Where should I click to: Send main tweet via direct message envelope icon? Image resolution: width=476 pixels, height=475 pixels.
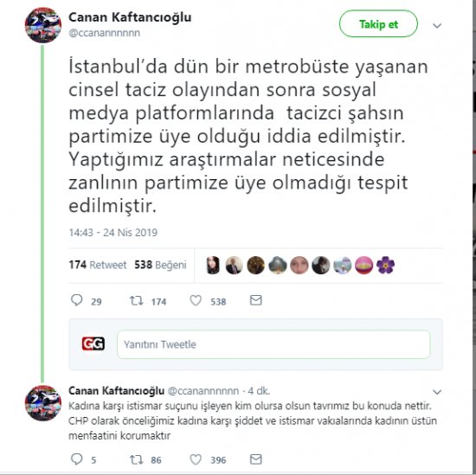255,300
